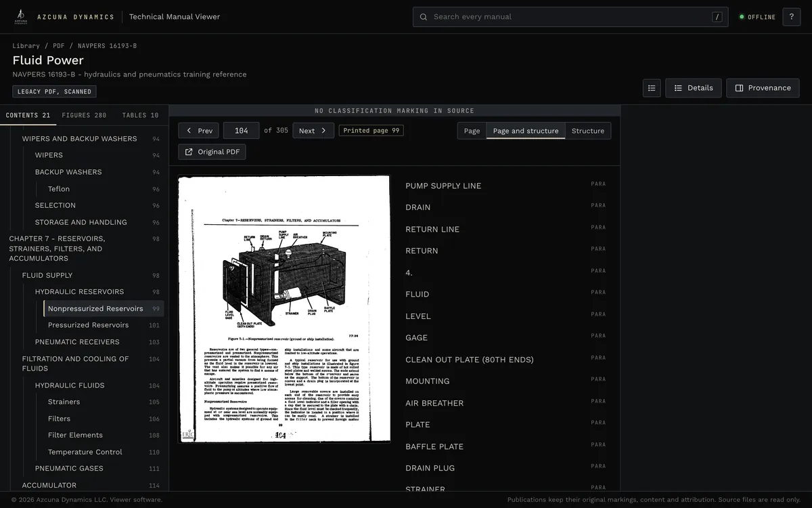This screenshot has height=508, width=812.
Task: Open the Provenance panel
Action: [763, 88]
